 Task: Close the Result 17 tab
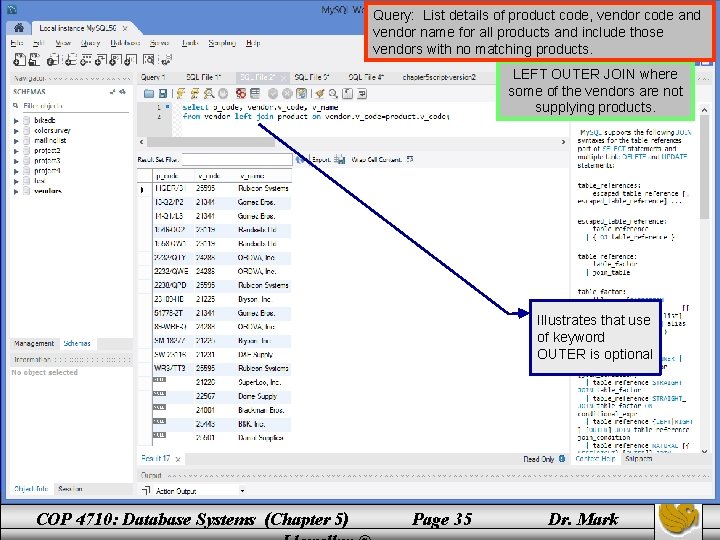178,459
